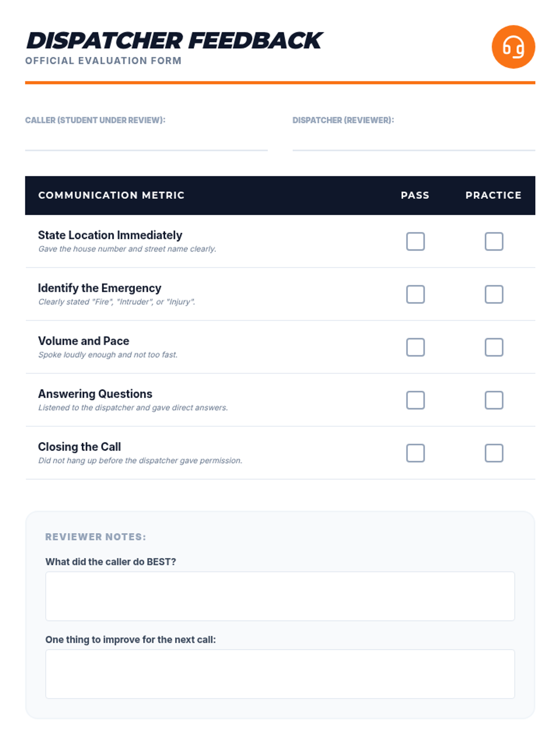Click the orange headset logo icon
Screen dimensions: 560x747
click(x=513, y=47)
